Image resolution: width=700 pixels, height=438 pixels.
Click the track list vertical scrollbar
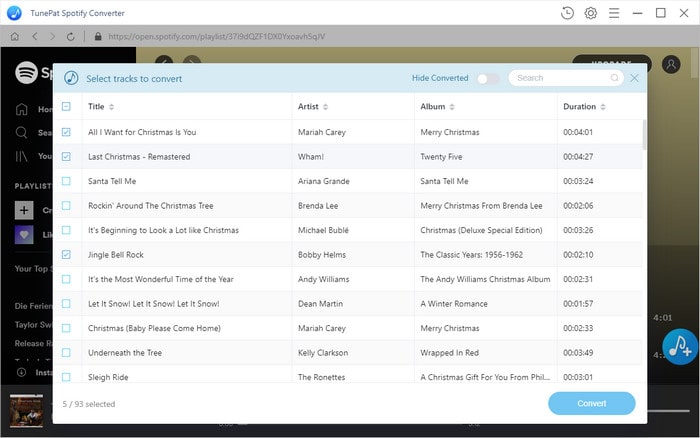click(x=644, y=134)
